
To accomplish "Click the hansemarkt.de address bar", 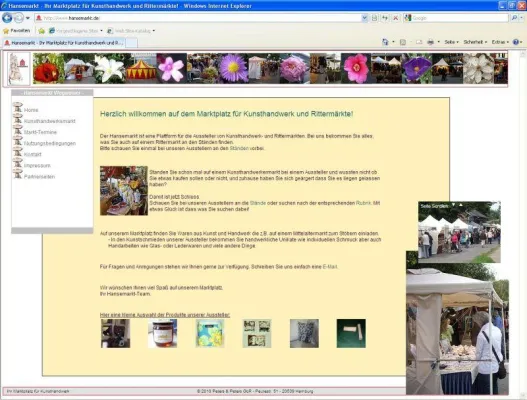I will (x=198, y=18).
